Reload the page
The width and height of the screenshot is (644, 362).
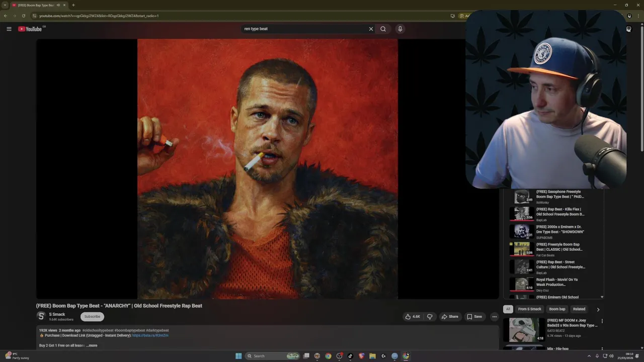click(23, 16)
